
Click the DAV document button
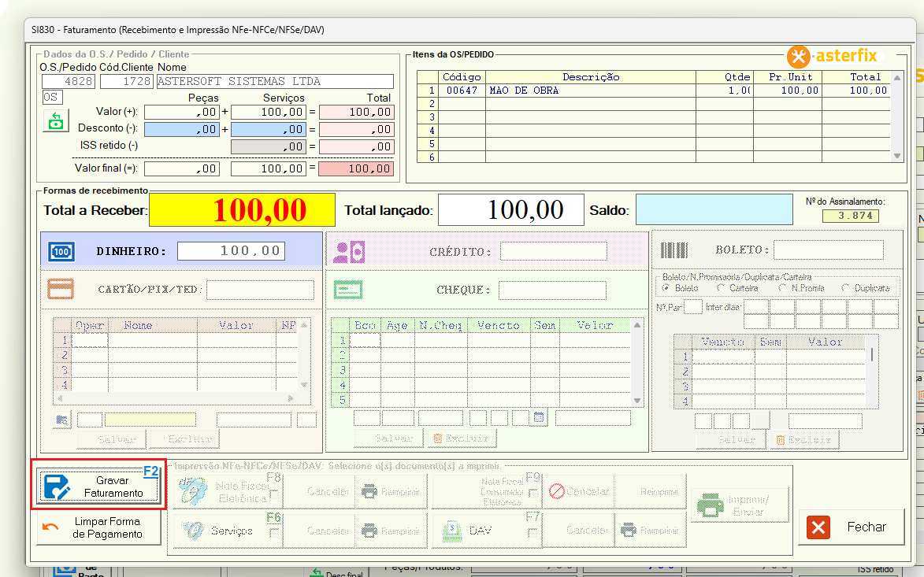pyautogui.click(x=487, y=531)
